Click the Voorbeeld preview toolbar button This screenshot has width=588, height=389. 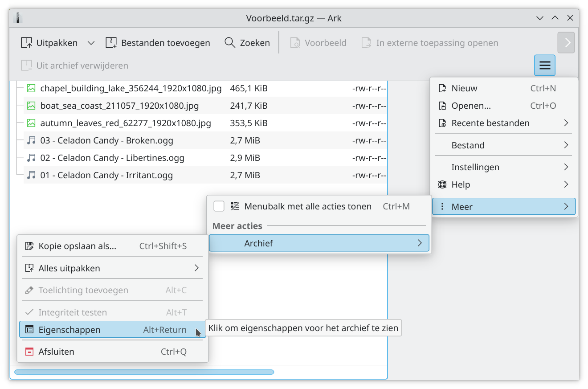pyautogui.click(x=318, y=43)
